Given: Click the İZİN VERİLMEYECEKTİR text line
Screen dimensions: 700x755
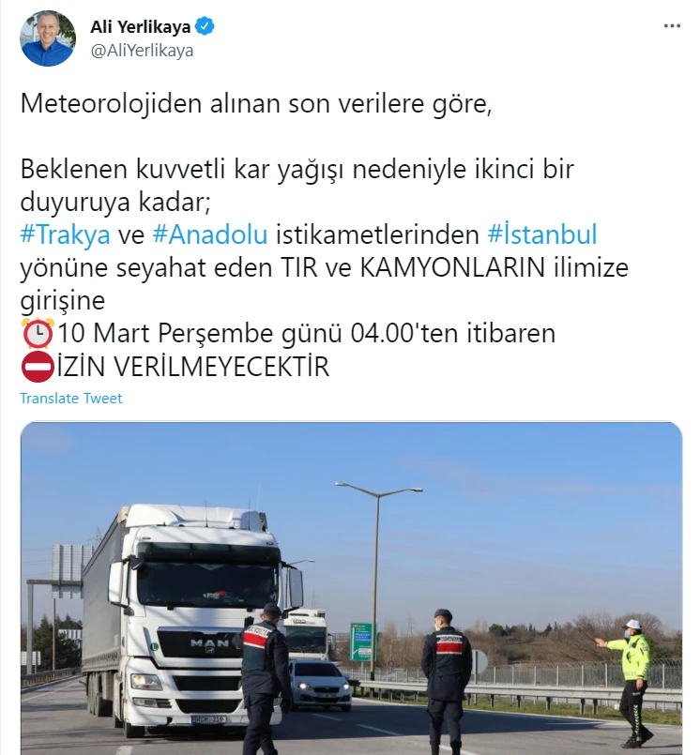Looking at the screenshot, I should click(193, 367).
